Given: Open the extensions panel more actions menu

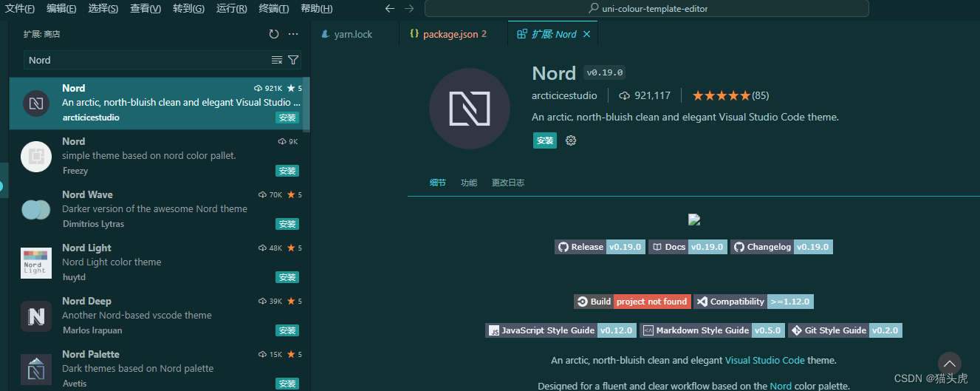Looking at the screenshot, I should (293, 34).
